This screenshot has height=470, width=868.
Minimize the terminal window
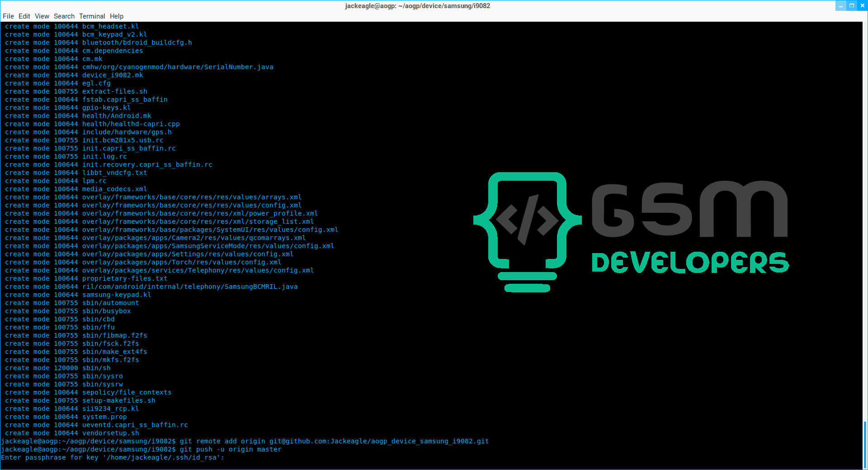[x=841, y=6]
